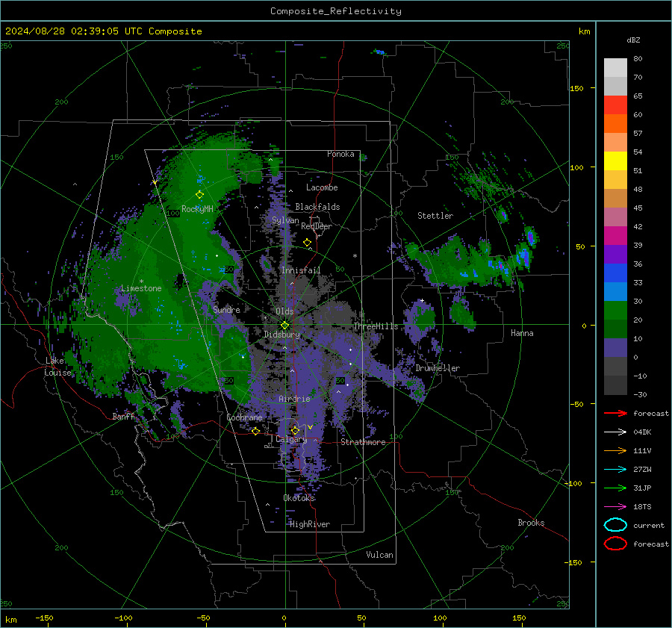The image size is (672, 628).
Task: Select the Didsbury label near radar center
Action: point(281,335)
